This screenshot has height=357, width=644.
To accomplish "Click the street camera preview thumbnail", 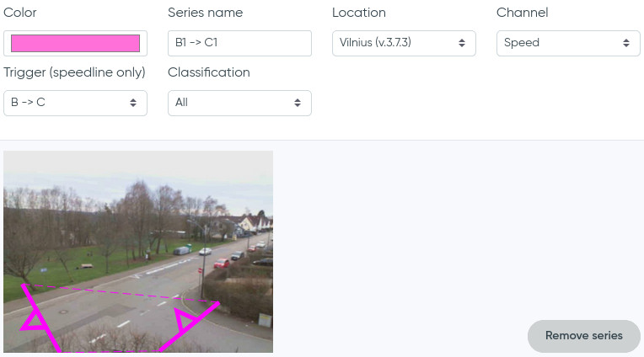I will click(138, 252).
